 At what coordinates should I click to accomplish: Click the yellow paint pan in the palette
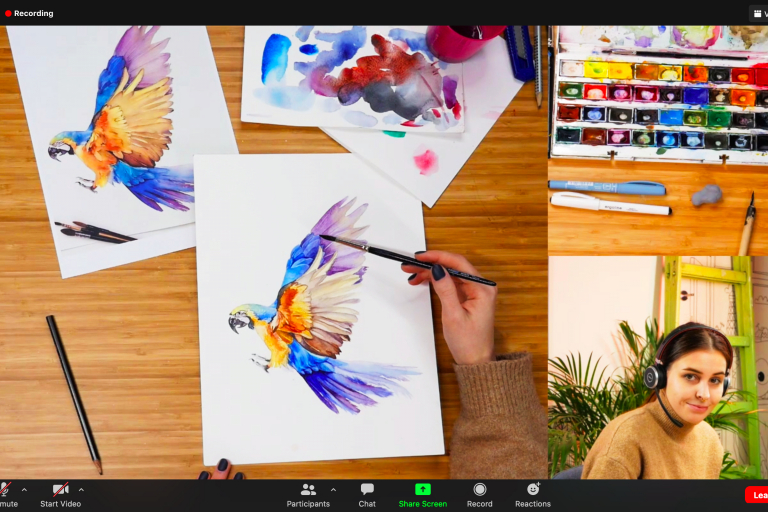coord(596,70)
